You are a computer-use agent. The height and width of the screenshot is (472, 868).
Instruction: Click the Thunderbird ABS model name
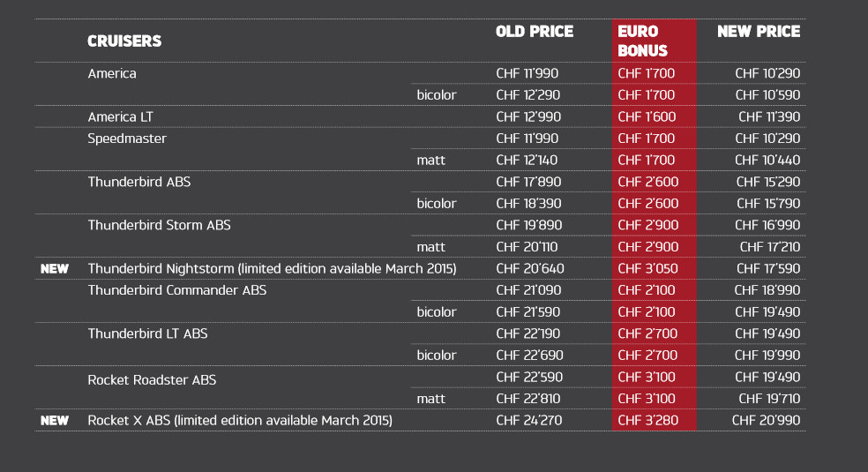pos(139,182)
